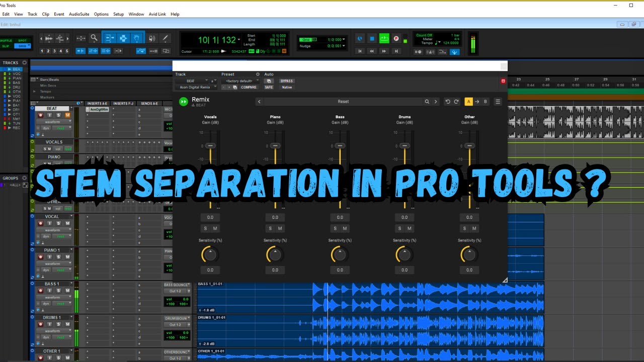
Task: Open the AudioSuite menu
Action: click(x=79, y=14)
